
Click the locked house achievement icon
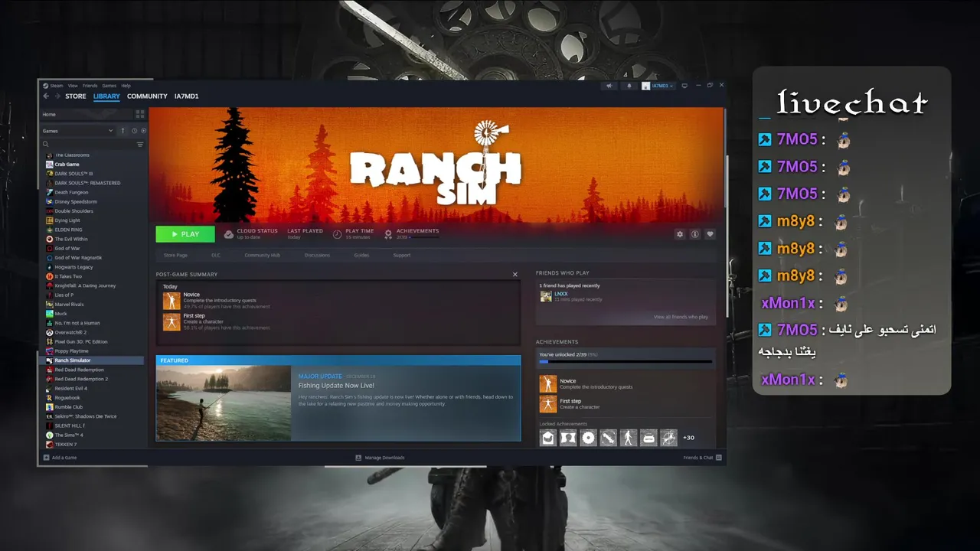pyautogui.click(x=548, y=438)
